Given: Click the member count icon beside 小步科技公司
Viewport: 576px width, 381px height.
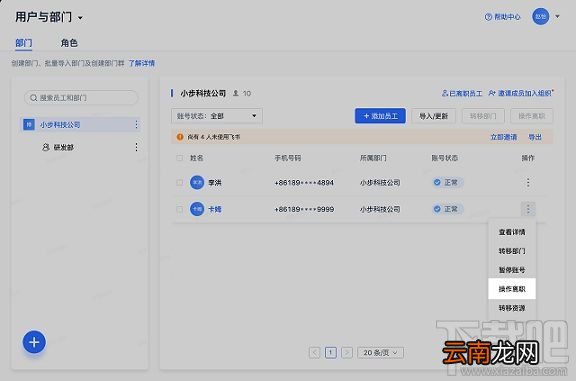Looking at the screenshot, I should [236, 93].
